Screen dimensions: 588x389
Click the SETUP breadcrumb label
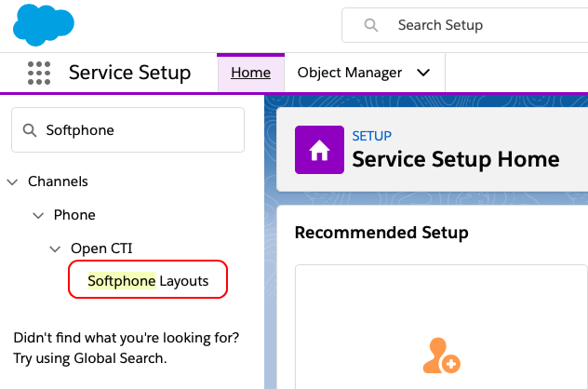[x=371, y=136]
